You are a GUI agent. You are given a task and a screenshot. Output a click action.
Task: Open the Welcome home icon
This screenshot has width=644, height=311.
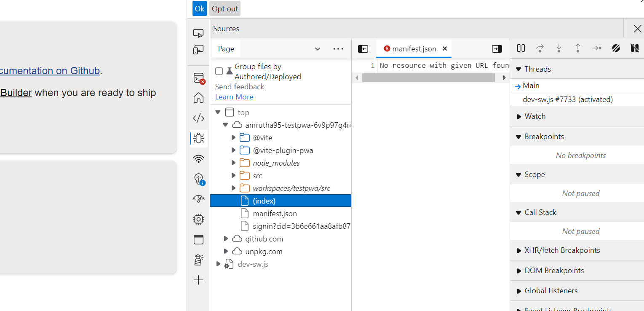[198, 98]
